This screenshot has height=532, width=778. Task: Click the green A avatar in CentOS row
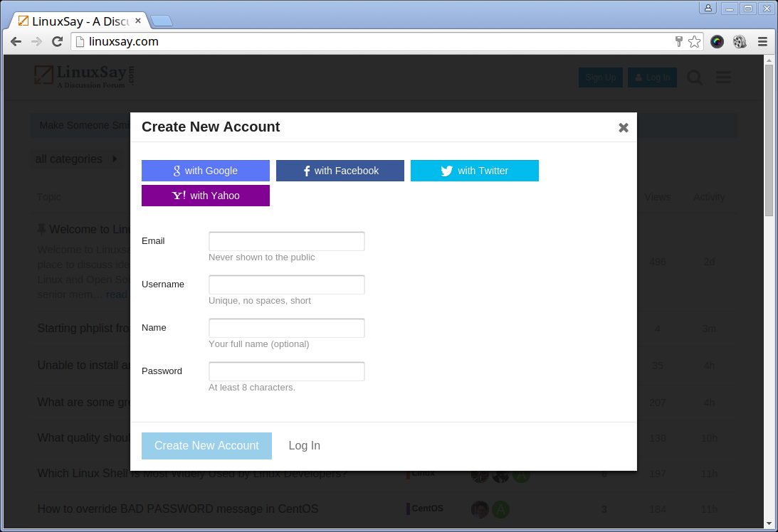500,510
